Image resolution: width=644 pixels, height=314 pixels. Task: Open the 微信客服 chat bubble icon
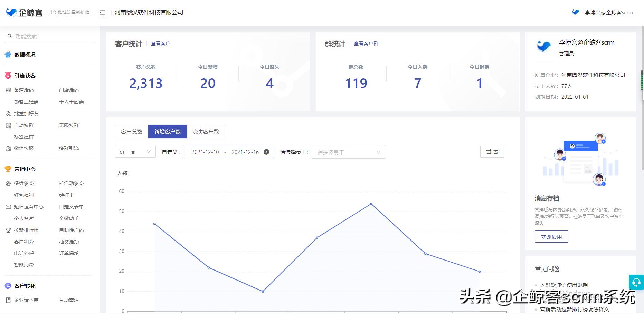coord(8,148)
